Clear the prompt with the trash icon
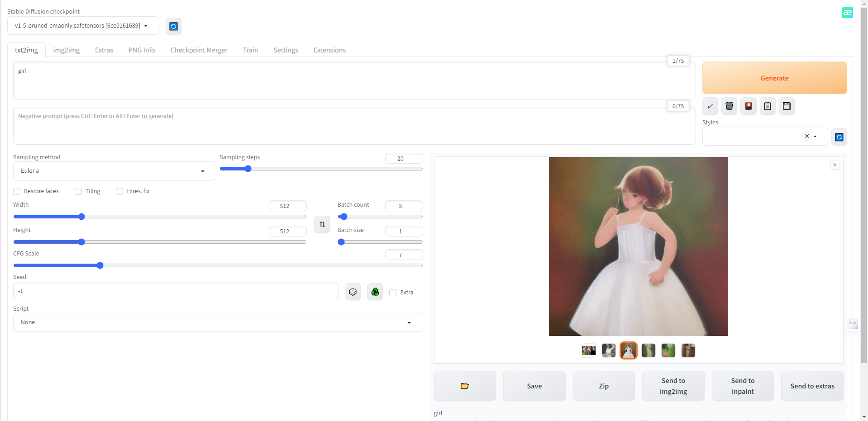Viewport: 868px width, 421px height. tap(729, 106)
